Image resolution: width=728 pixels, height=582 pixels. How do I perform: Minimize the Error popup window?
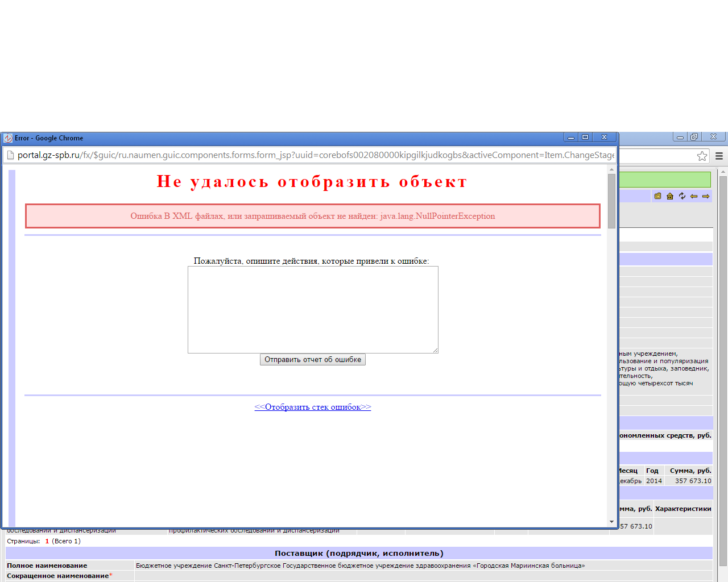[571, 138]
